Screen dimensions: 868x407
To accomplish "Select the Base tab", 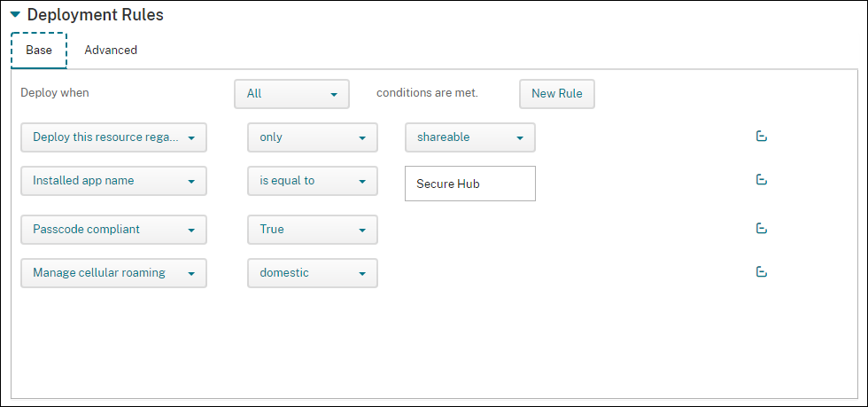I will (x=39, y=51).
